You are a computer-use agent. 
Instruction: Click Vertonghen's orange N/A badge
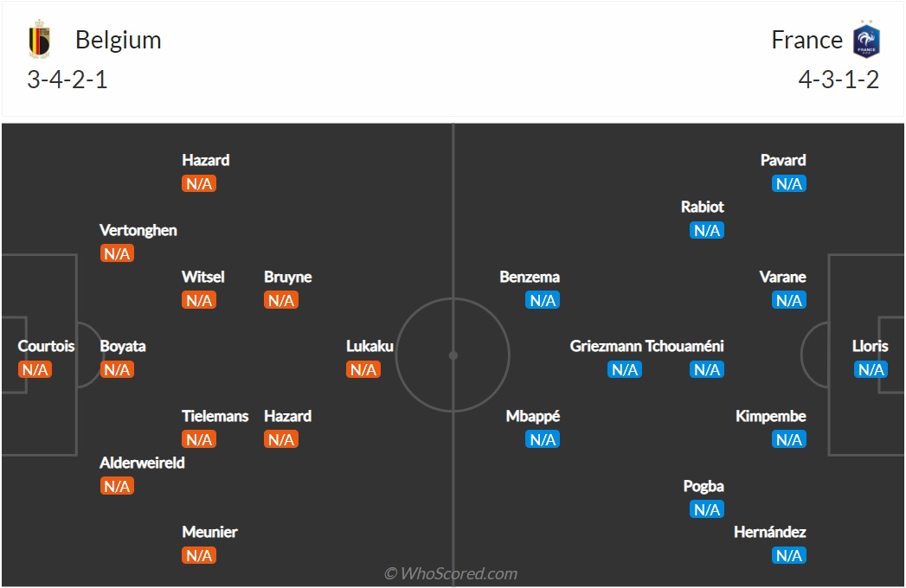pos(117,253)
